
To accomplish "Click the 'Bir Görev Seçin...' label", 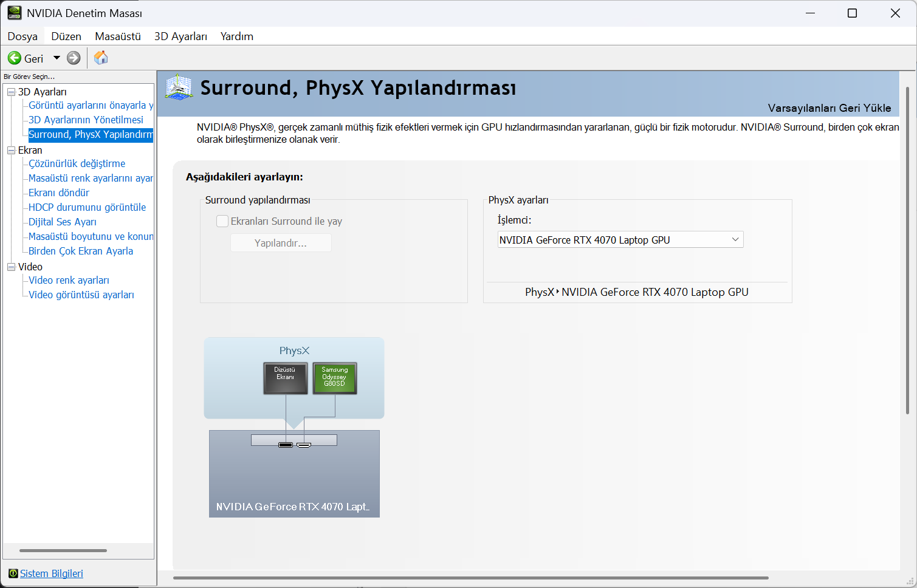I will pyautogui.click(x=29, y=77).
